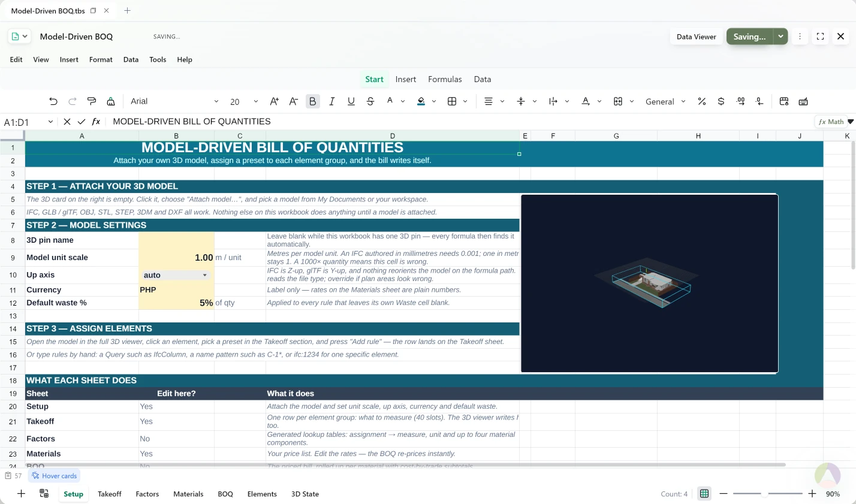Viewport: 856px width, 504px height.
Task: Click the Hover cards button
Action: click(55, 476)
